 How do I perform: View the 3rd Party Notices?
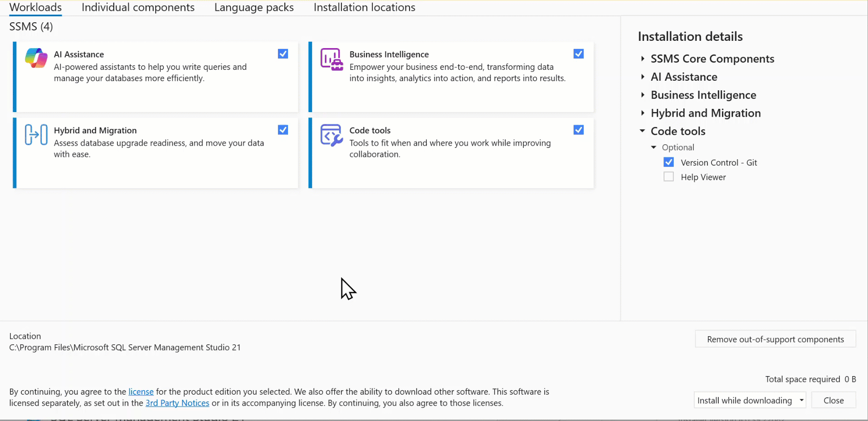177,403
